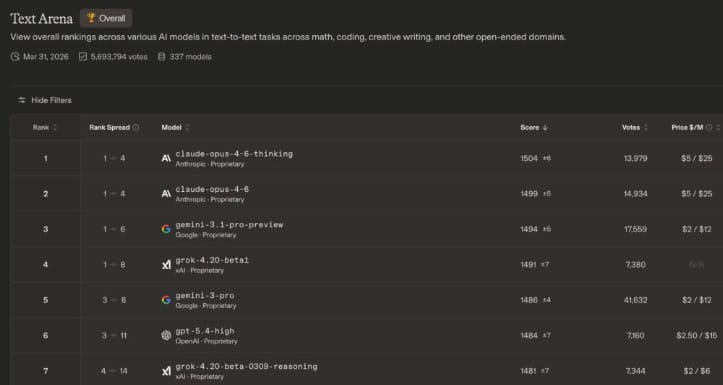
Task: Sort the table by the Rank column
Action: click(45, 127)
